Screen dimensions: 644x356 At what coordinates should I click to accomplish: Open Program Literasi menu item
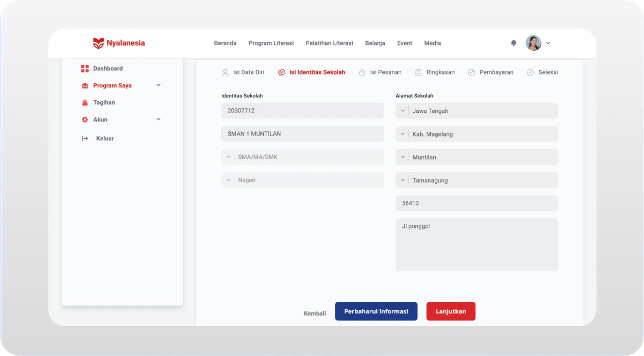coord(271,43)
